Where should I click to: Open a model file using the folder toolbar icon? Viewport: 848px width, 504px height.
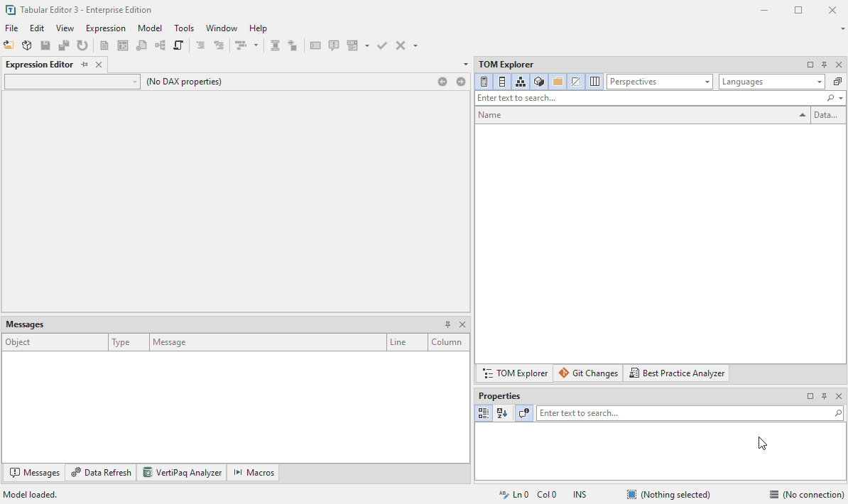coord(9,45)
